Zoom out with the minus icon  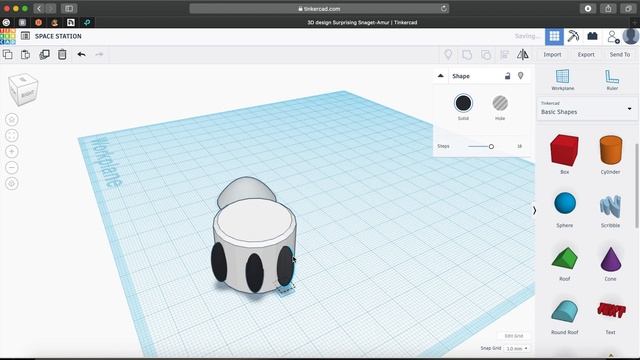tap(12, 167)
